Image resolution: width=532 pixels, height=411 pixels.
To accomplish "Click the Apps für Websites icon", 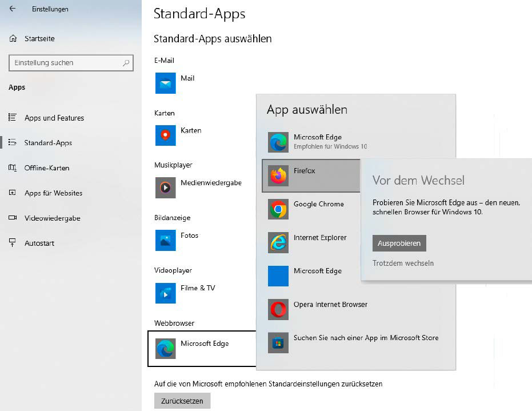I will point(12,193).
